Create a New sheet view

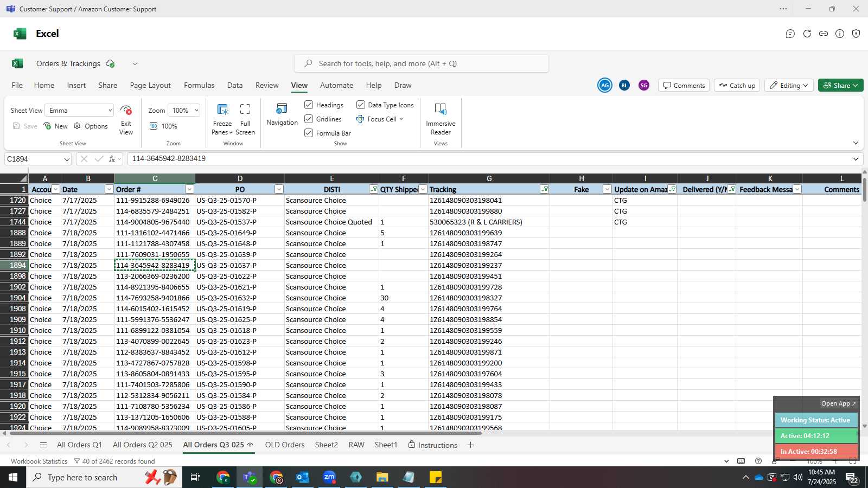tap(55, 126)
